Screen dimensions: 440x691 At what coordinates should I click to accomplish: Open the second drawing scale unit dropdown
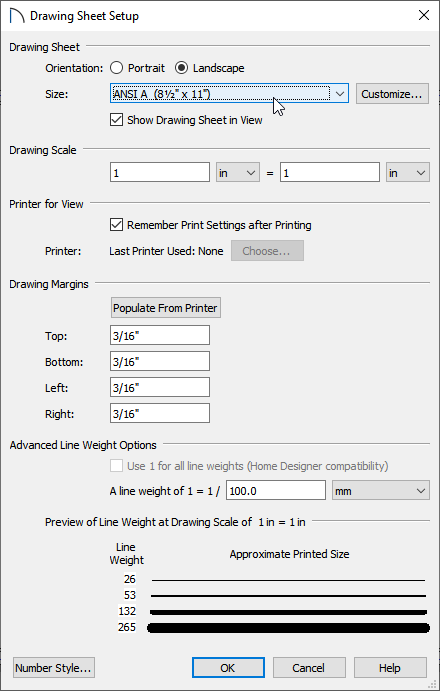pos(407,172)
